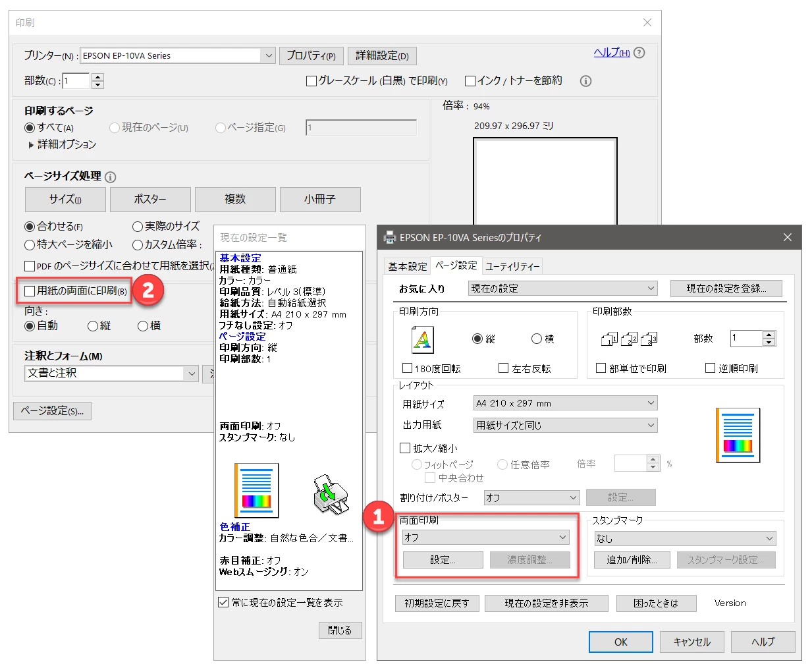Select 小冊子 page handling button
The width and height of the screenshot is (812, 668).
320,199
